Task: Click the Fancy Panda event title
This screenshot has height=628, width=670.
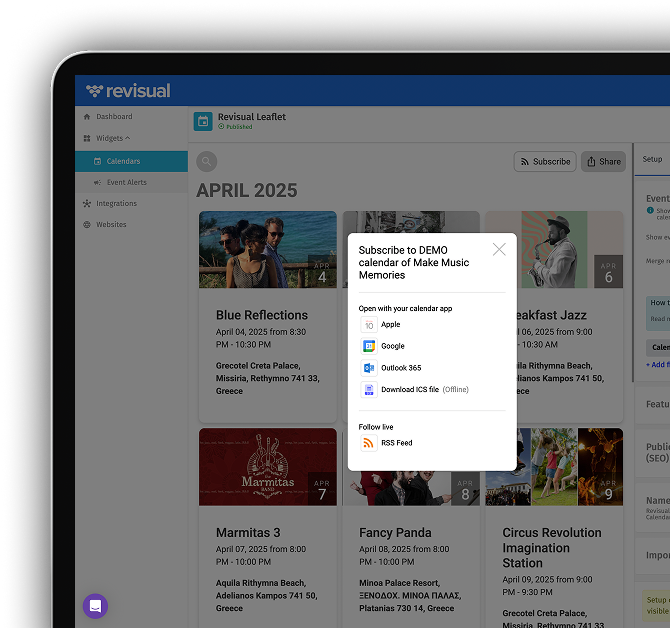Action: tap(395, 533)
